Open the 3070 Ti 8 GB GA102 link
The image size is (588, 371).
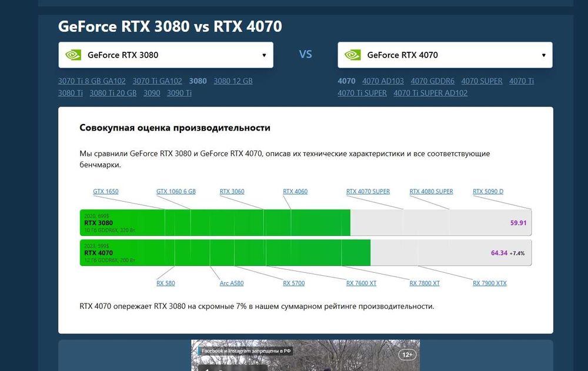pos(92,81)
